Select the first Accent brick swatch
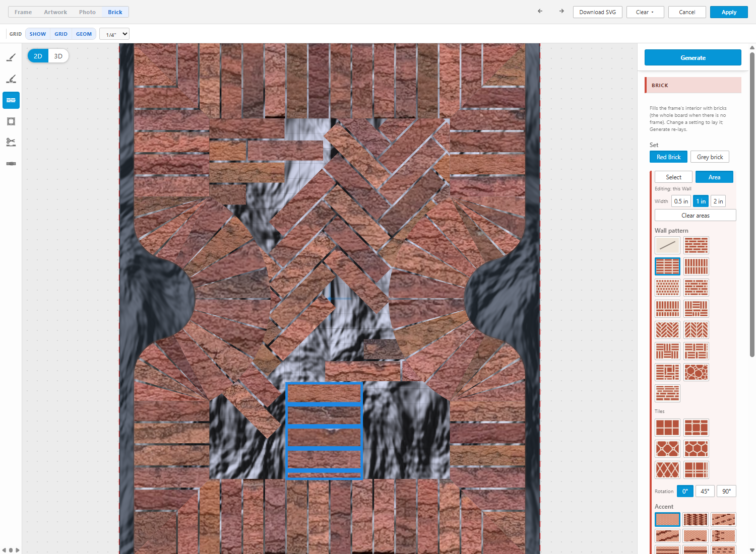The image size is (756, 554). click(x=667, y=519)
